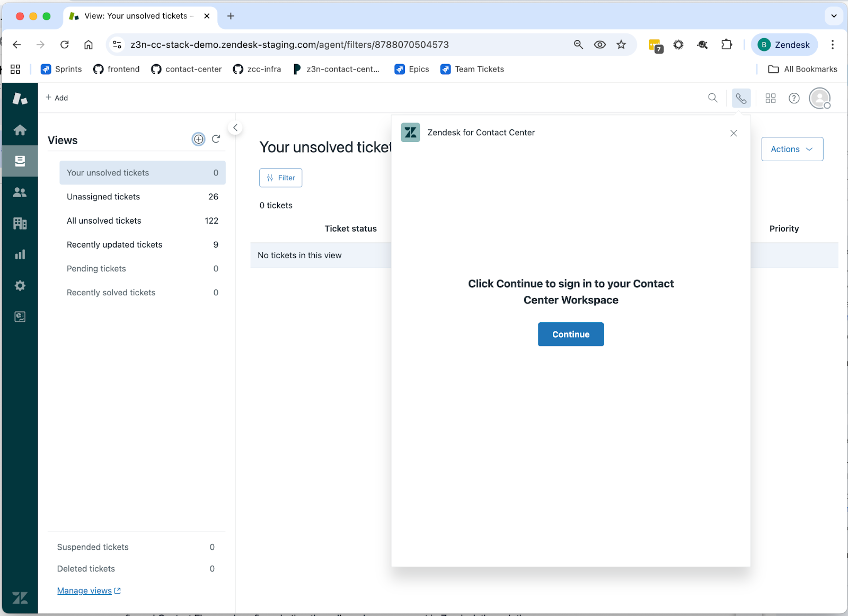This screenshot has width=848, height=616.
Task: Click the Filter button
Action: click(x=280, y=178)
